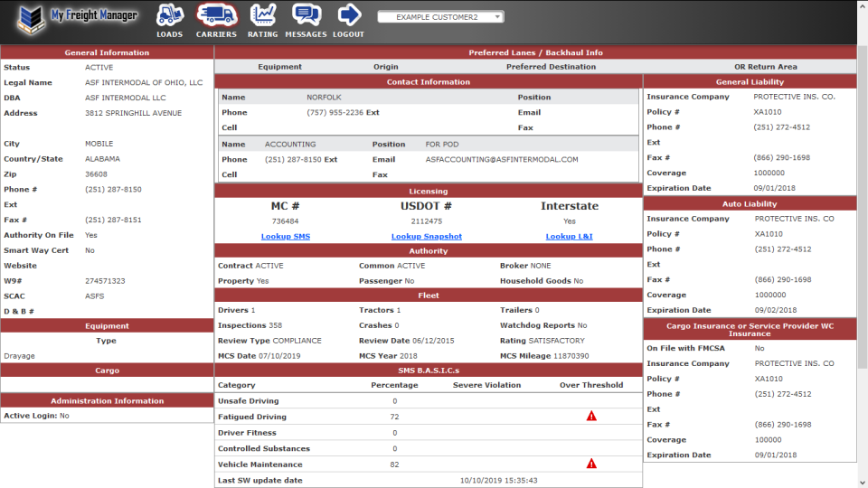Click the MC number 736484
Viewport: 868px width, 488px height.
[x=285, y=221]
